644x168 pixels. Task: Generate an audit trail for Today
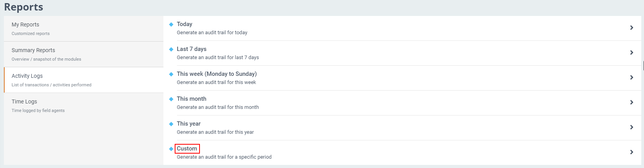click(184, 24)
